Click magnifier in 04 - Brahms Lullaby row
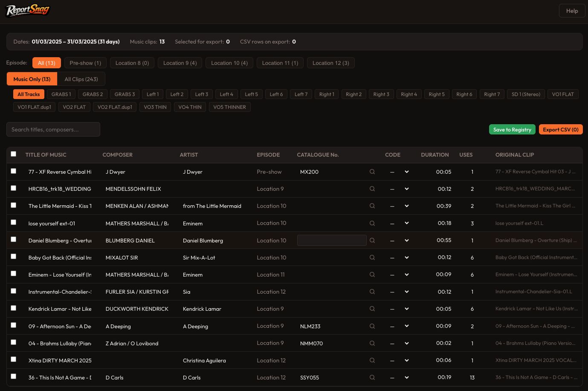Viewport: 588px width, 391px height. 372,343
